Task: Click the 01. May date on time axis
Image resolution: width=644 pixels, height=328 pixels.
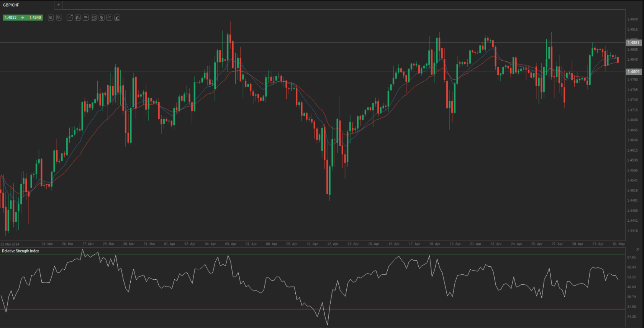Action: coord(618,244)
